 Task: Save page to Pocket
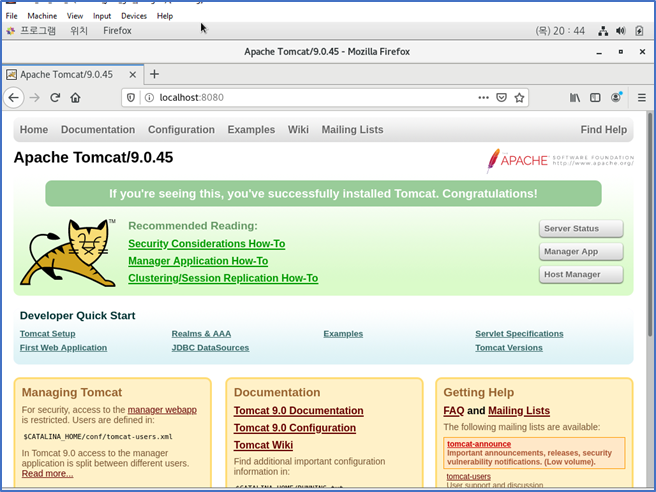(501, 97)
